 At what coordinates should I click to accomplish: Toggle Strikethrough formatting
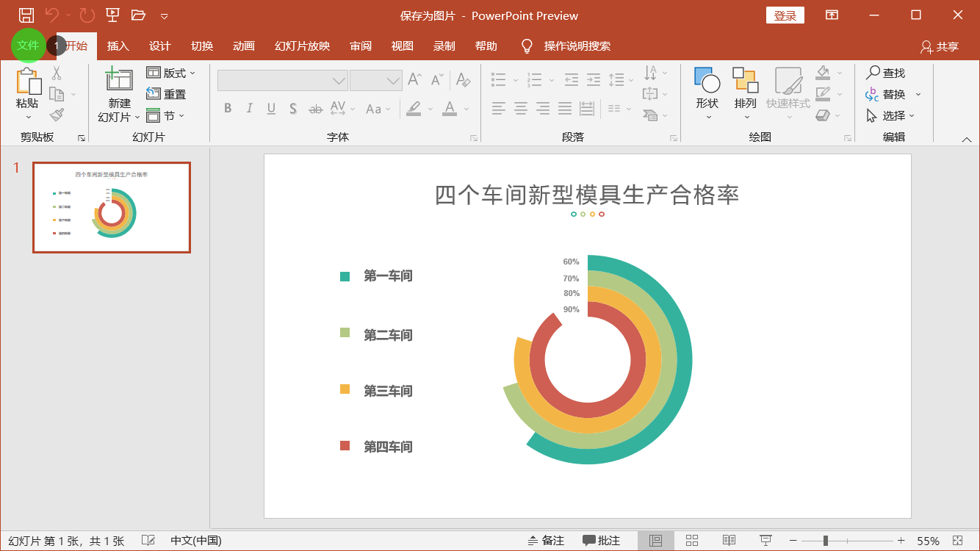[x=315, y=108]
